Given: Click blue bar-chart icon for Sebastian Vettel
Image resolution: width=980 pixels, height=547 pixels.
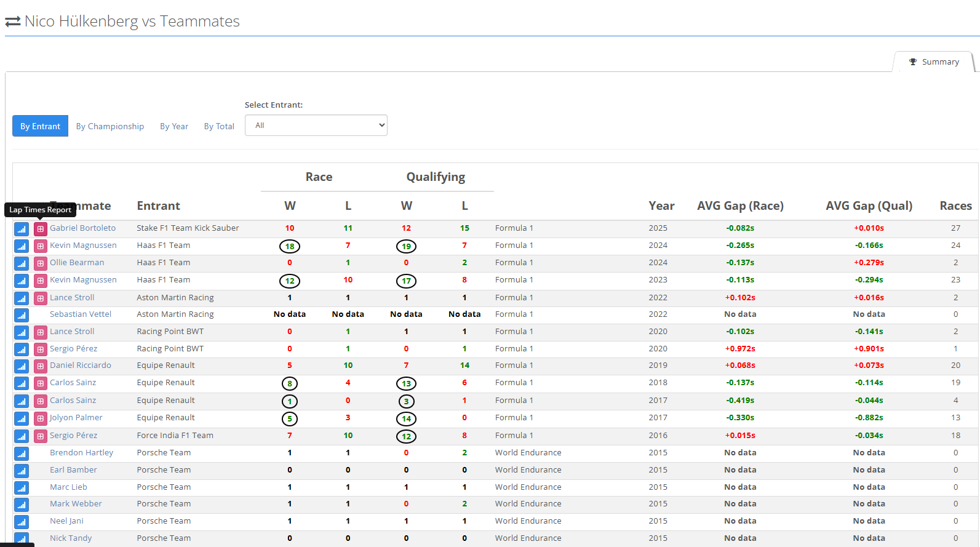Looking at the screenshot, I should coord(22,315).
